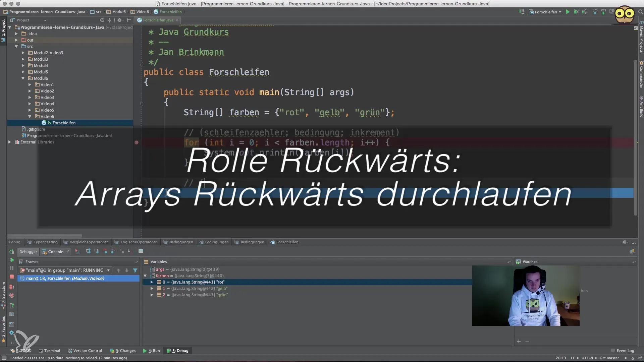Select the main():18 Forschleifen stack frame

pos(78,279)
